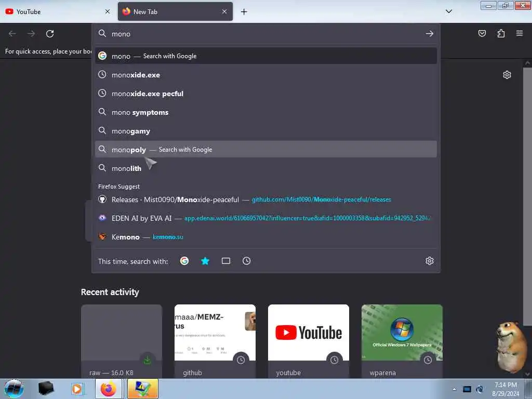
Task: Search with Google one-off engine icon
Action: (x=184, y=261)
